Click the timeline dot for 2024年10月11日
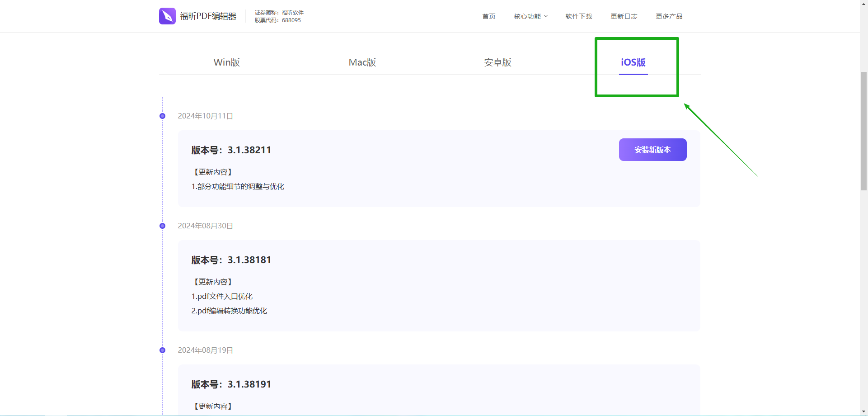 coord(162,116)
